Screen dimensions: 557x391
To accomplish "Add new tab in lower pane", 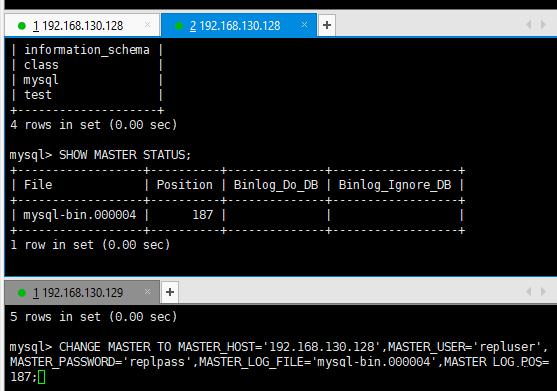I will 170,292.
